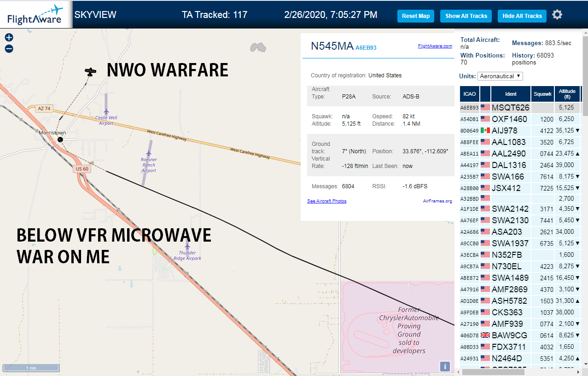
Task: Select the AMF939 aircraft row
Action: coord(520,324)
